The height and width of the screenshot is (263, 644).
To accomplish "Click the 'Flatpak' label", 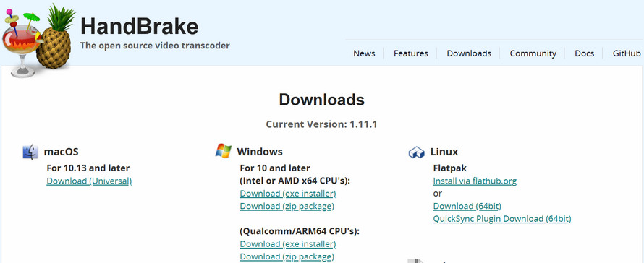I will coord(450,168).
